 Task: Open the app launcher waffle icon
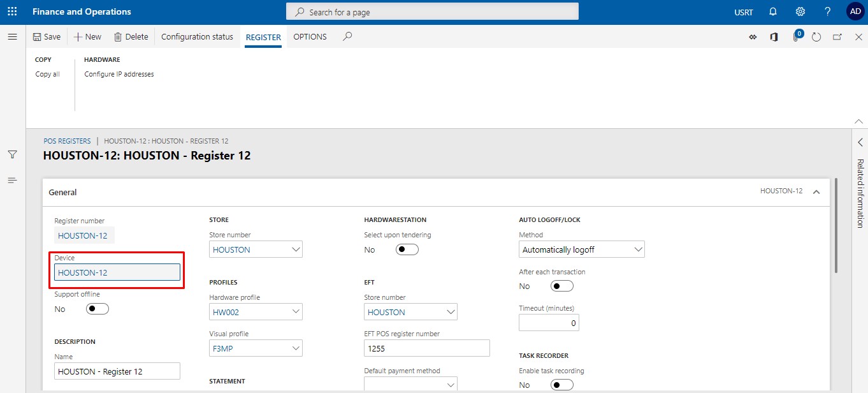pyautogui.click(x=12, y=11)
